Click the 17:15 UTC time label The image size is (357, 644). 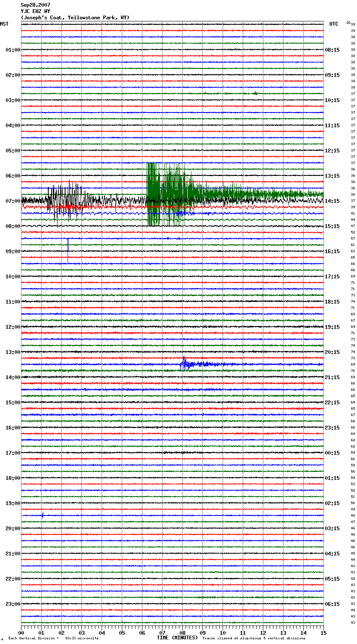[332, 277]
